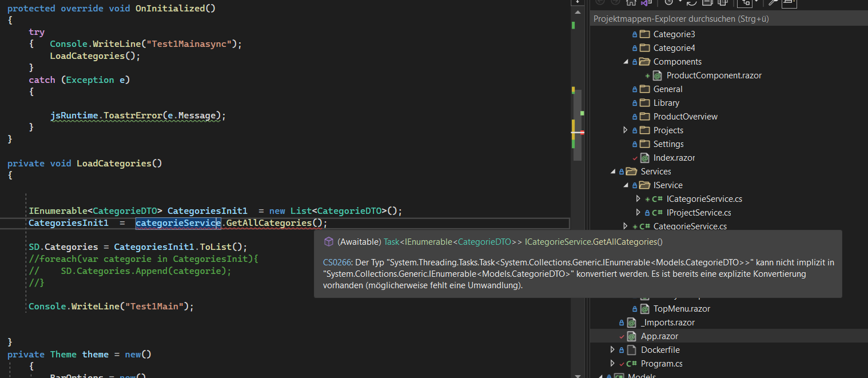Select IProjectService.cs file name
This screenshot has width=868, height=378.
[699, 213]
